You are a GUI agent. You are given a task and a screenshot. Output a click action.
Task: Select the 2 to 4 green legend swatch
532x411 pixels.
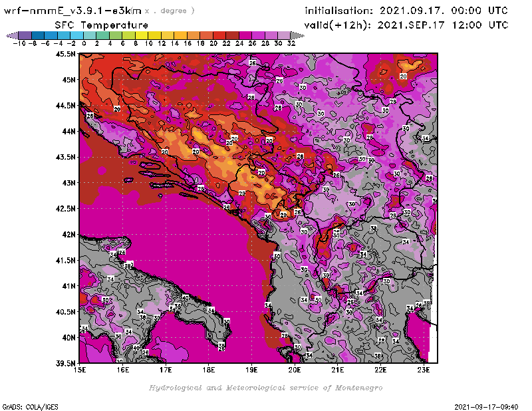click(103, 35)
